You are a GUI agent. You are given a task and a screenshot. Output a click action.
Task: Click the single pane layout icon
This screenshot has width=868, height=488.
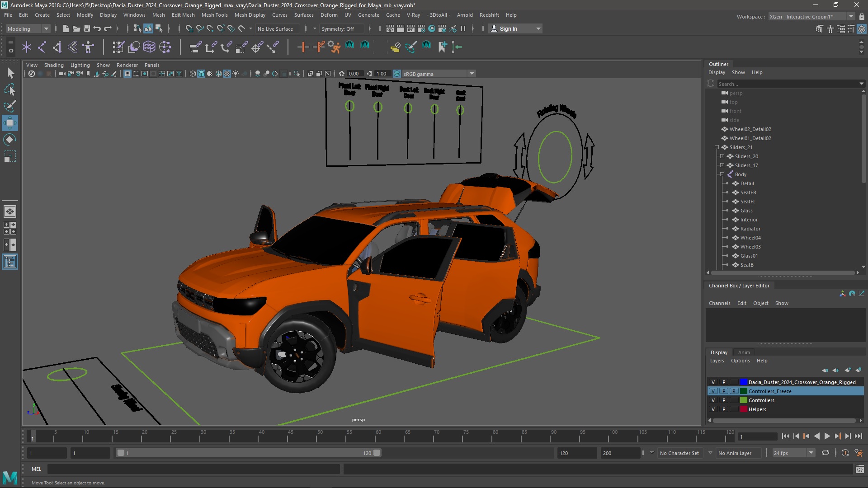10,211
